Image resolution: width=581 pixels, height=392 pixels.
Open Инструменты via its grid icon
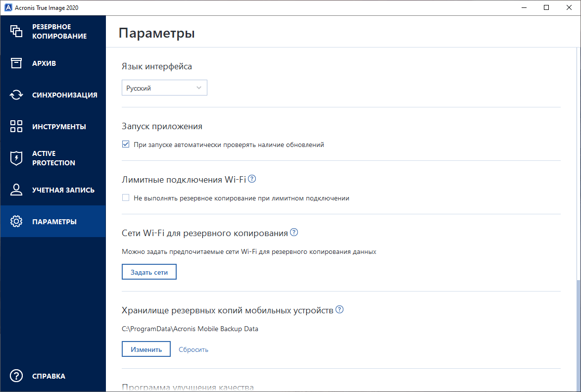(x=16, y=126)
